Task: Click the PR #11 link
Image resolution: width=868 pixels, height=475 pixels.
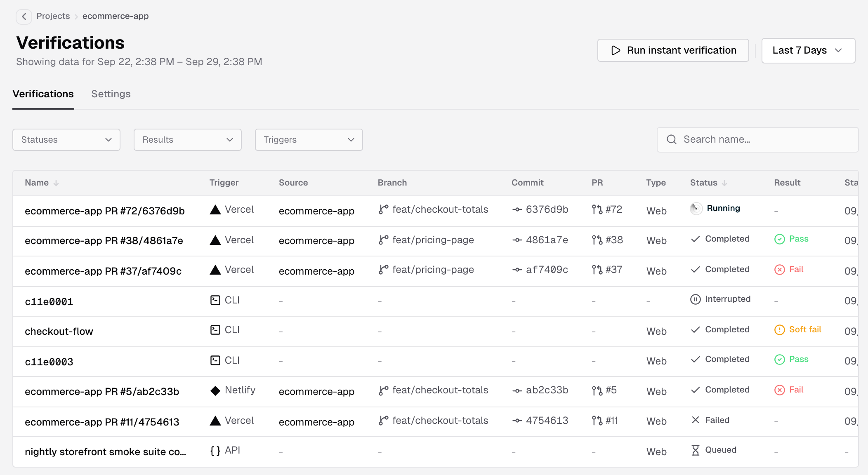Action: click(612, 421)
